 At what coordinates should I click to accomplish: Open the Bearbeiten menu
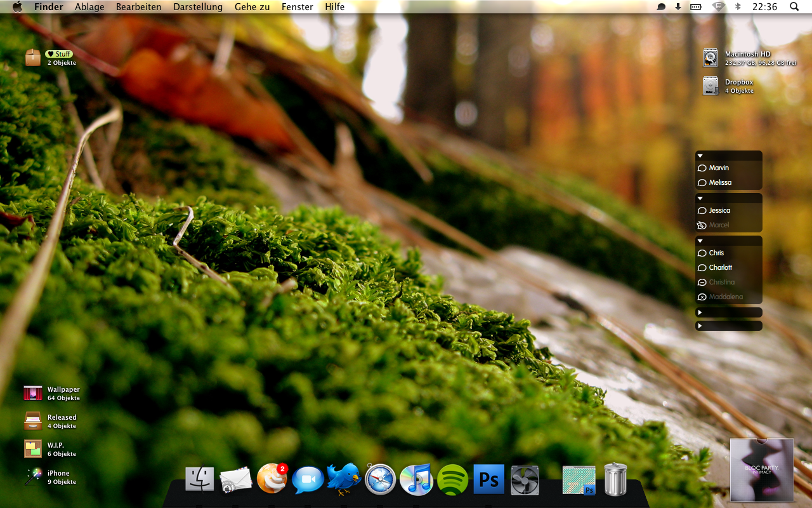point(139,7)
